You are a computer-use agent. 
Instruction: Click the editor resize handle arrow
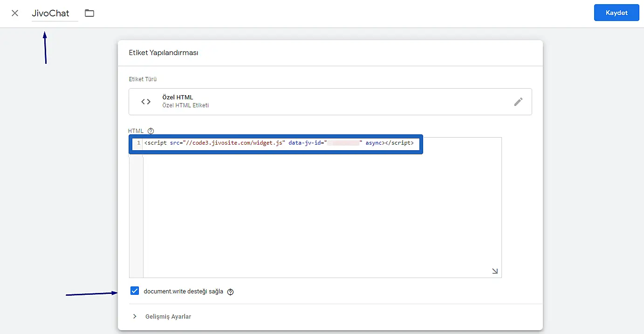[494, 271]
